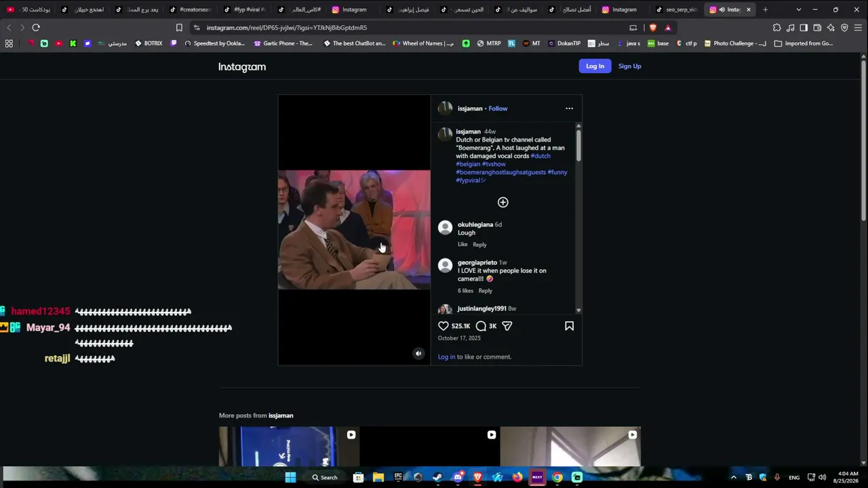This screenshot has height=488, width=868.
Task: Open the Wheel of Names bookmark
Action: click(422, 43)
